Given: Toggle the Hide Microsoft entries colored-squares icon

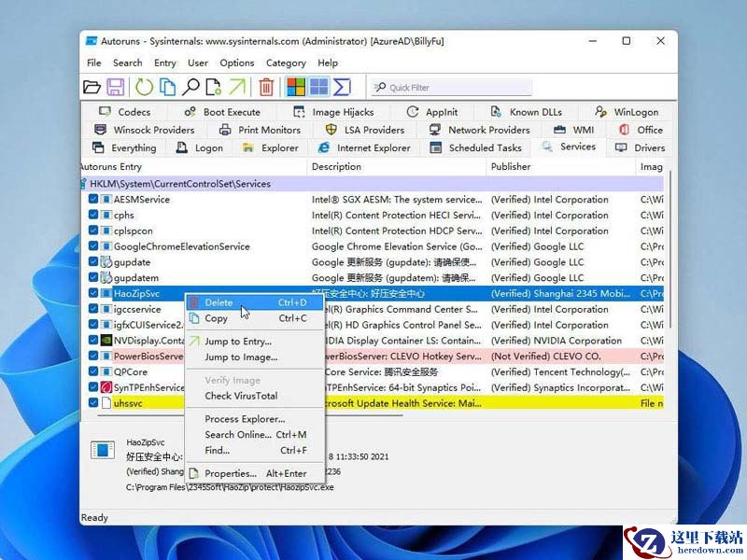Looking at the screenshot, I should coord(296,87).
